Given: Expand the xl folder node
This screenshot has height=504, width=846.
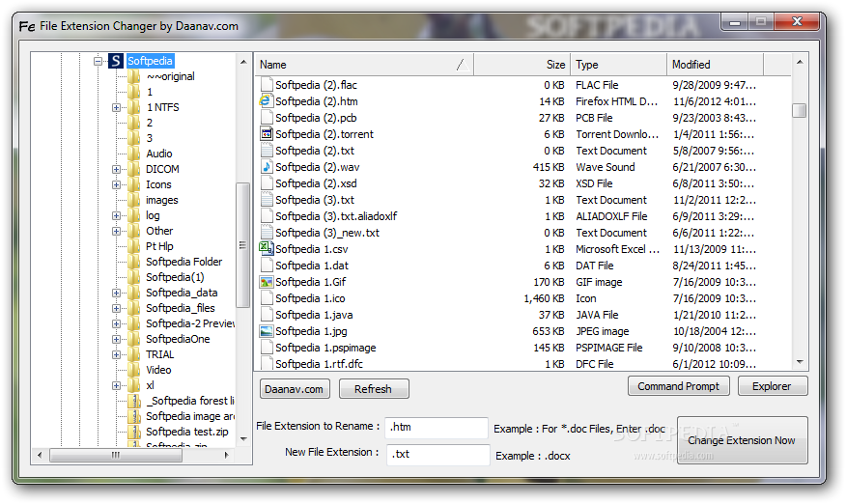Looking at the screenshot, I should coord(116,385).
